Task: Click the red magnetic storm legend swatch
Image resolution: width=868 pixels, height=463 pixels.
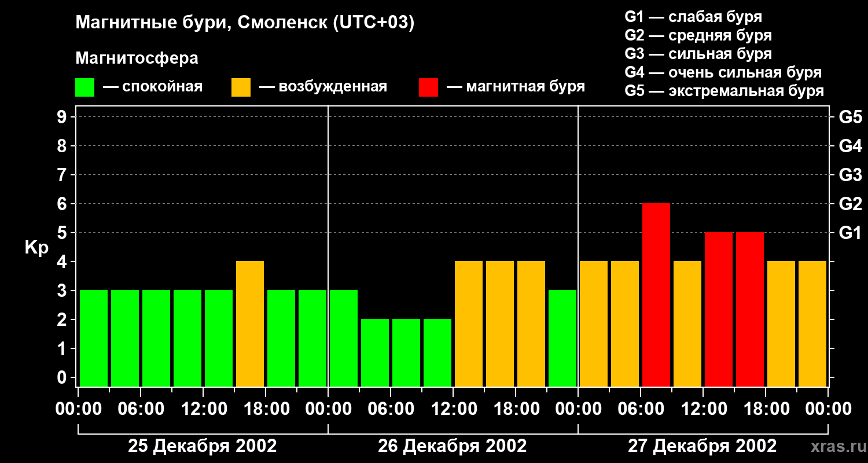Action: 428,87
